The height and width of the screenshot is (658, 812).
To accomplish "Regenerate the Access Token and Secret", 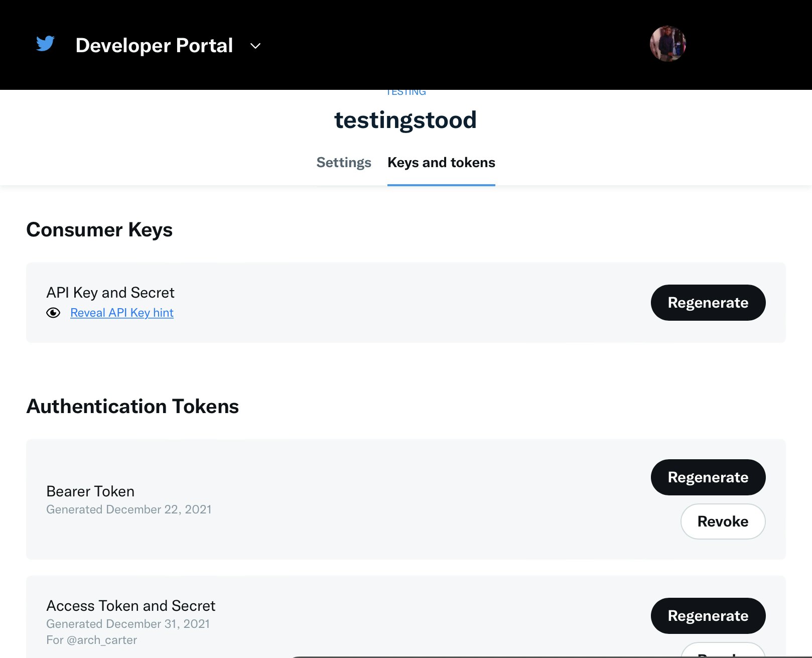I will click(708, 616).
